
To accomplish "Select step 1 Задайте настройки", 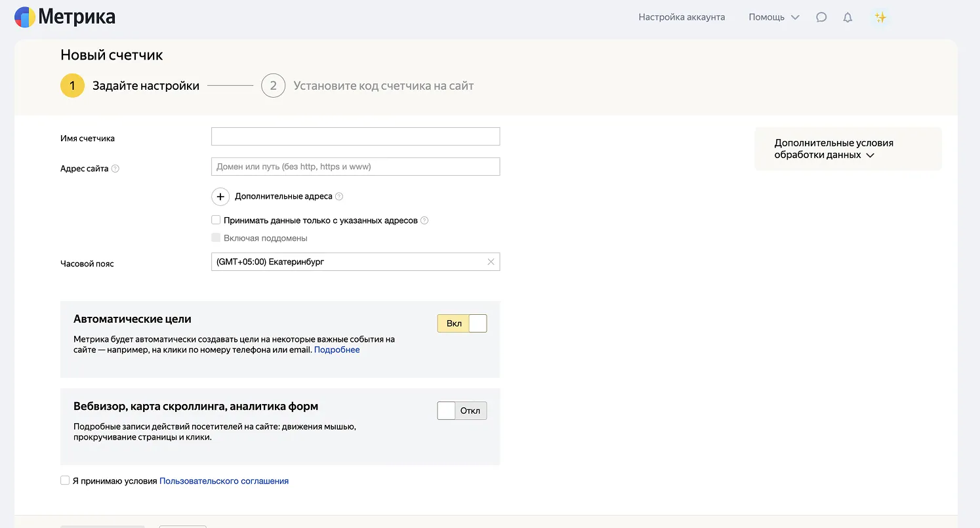I will 130,86.
